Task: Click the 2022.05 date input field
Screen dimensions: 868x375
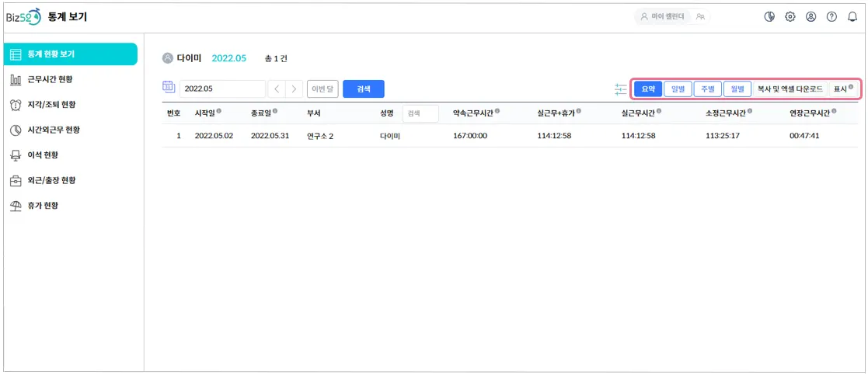Action: click(x=222, y=89)
